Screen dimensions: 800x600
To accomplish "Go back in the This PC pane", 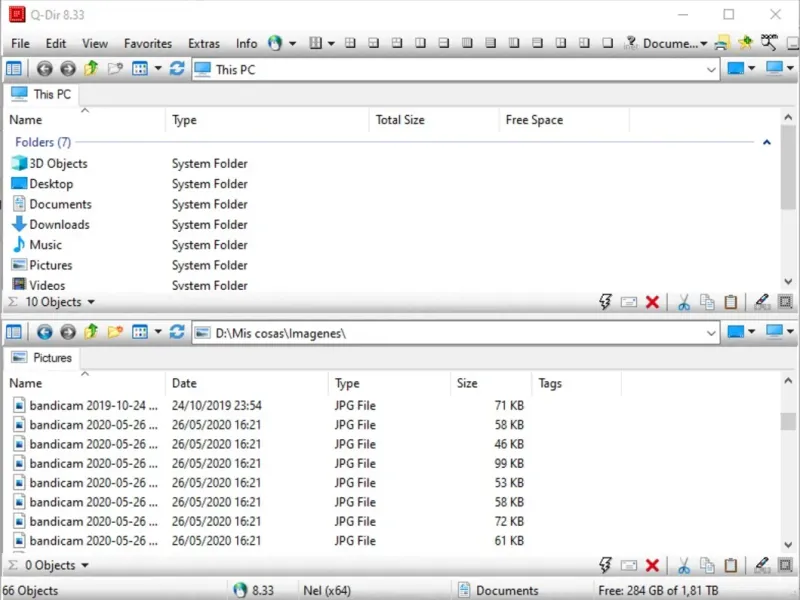I will (44, 68).
